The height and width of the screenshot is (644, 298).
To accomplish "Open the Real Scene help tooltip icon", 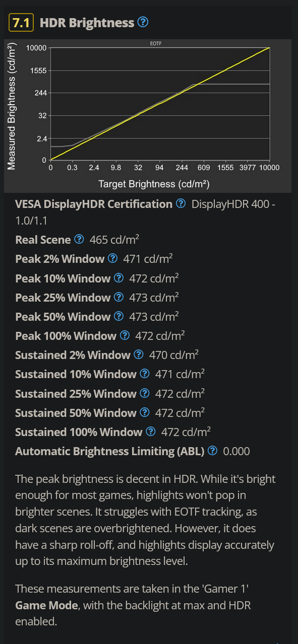I will (79, 240).
